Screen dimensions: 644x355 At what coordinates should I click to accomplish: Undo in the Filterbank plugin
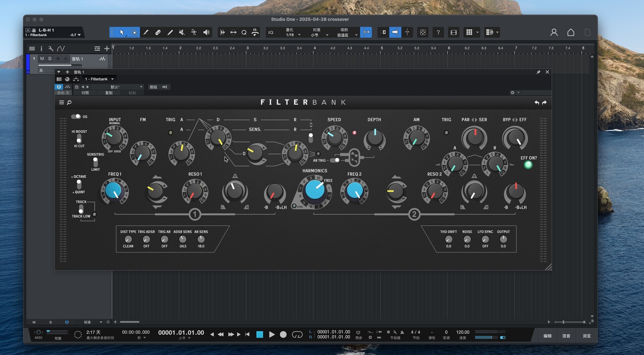[x=537, y=102]
